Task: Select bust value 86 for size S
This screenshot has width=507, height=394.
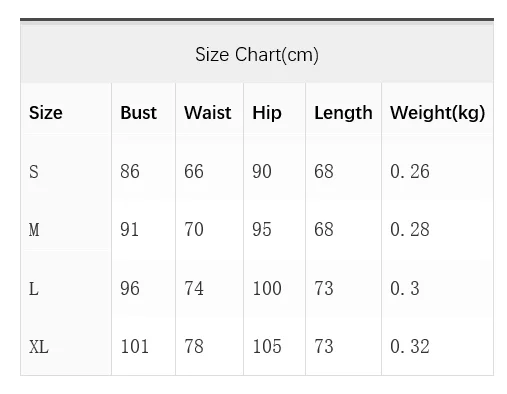Action: [130, 172]
